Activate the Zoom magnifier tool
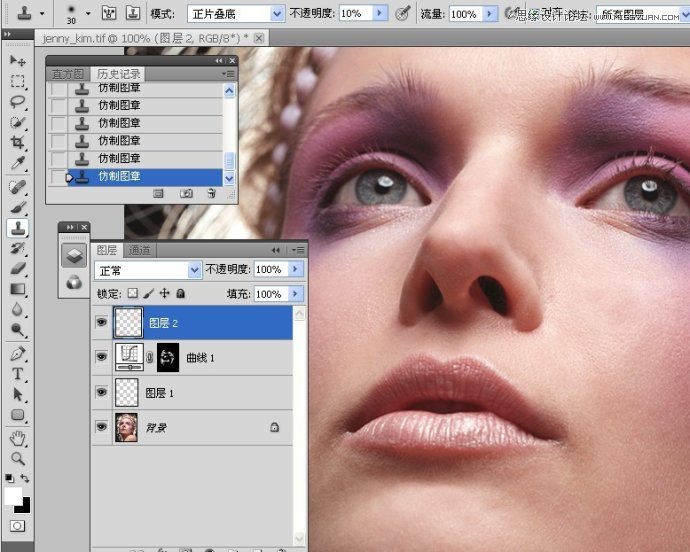Screen dimensions: 690x552 tap(17, 458)
